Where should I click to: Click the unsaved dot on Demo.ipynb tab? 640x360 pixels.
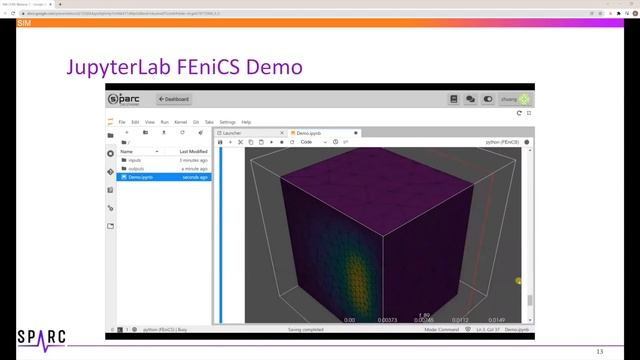coord(356,133)
